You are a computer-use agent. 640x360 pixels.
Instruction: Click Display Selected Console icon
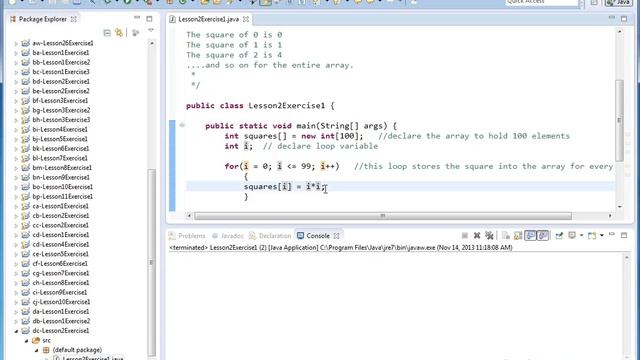coord(572,236)
